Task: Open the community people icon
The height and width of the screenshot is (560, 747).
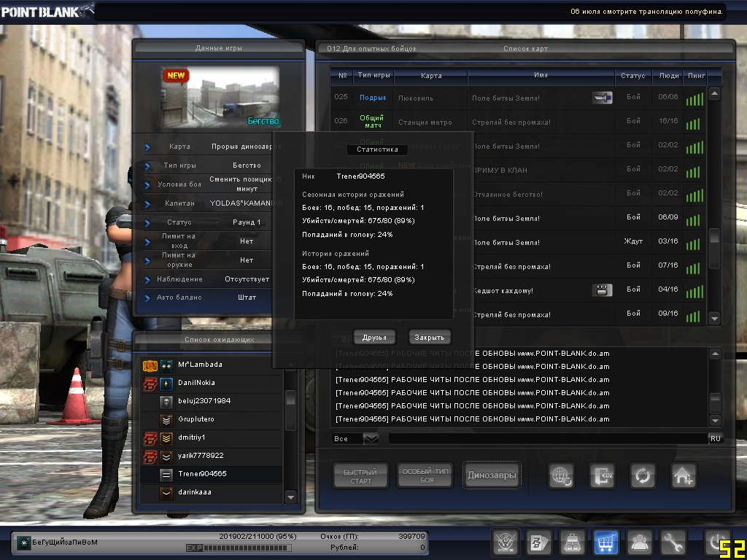Action: click(x=639, y=542)
